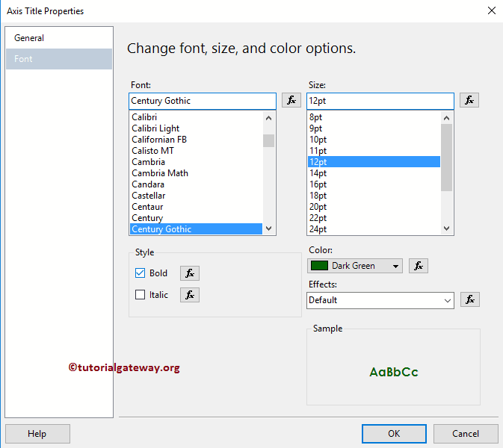Switch to the General page

(59, 38)
